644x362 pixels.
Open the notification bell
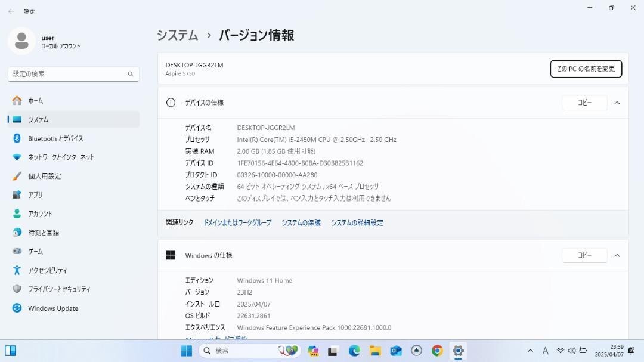tap(631, 351)
